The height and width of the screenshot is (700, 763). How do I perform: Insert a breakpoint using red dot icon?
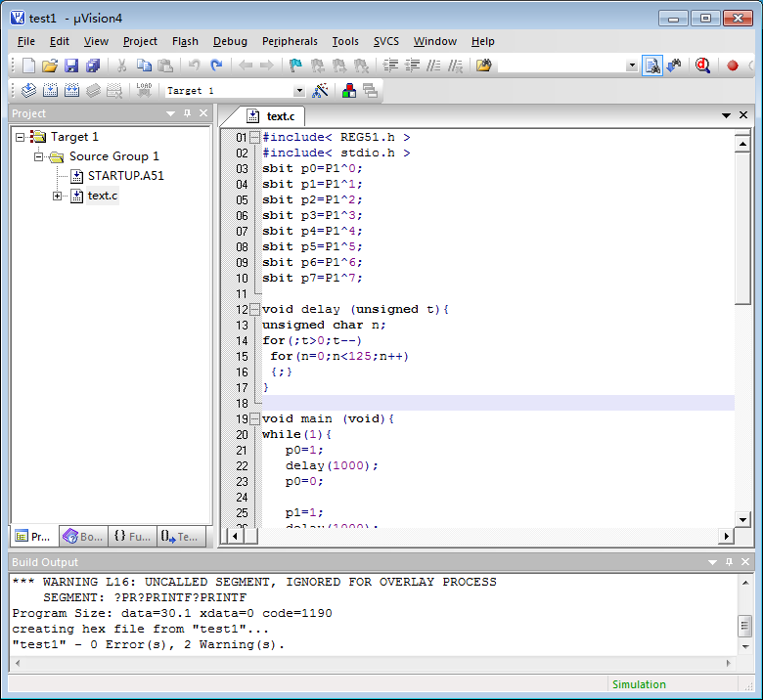733,66
